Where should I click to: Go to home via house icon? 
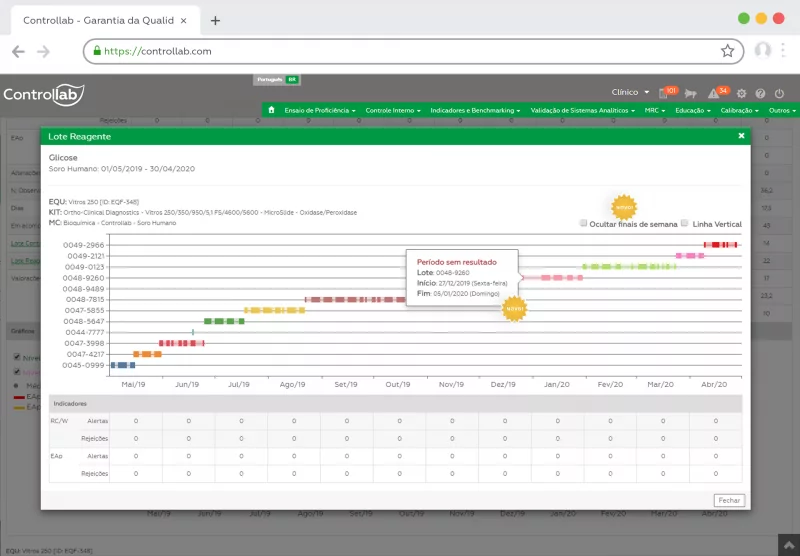click(x=271, y=110)
